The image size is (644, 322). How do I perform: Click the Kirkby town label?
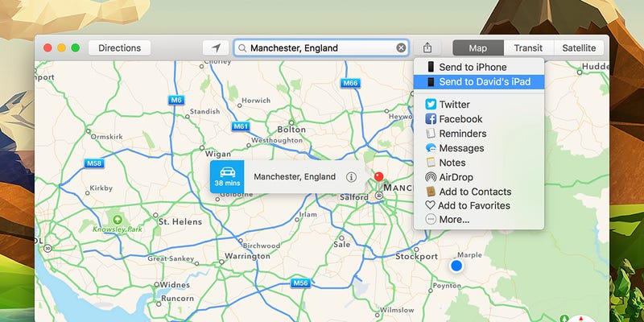click(x=101, y=188)
